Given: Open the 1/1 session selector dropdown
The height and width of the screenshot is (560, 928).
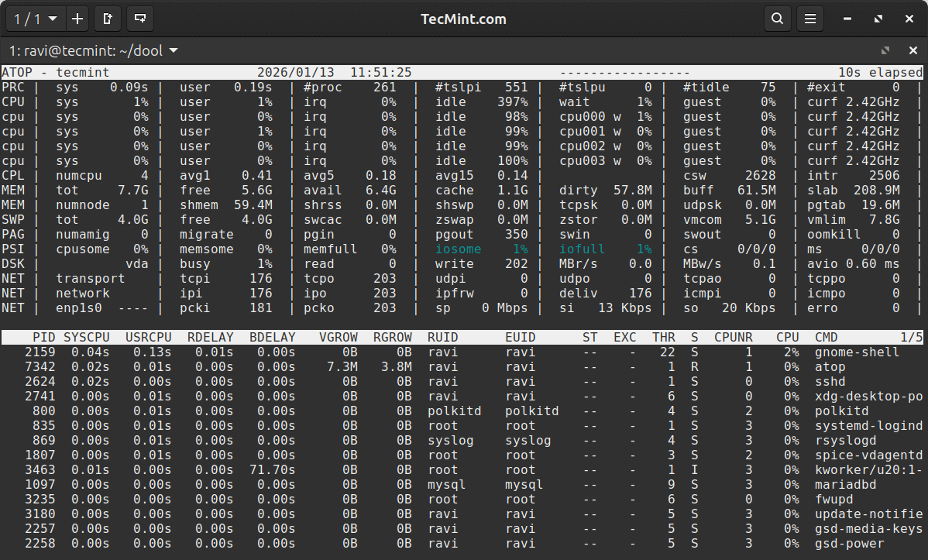Looking at the screenshot, I should [x=32, y=19].
